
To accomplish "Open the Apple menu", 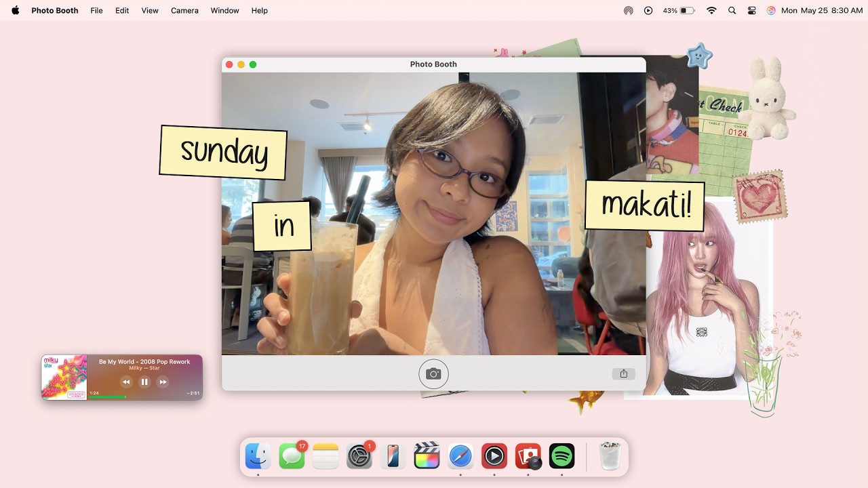I will [15, 11].
